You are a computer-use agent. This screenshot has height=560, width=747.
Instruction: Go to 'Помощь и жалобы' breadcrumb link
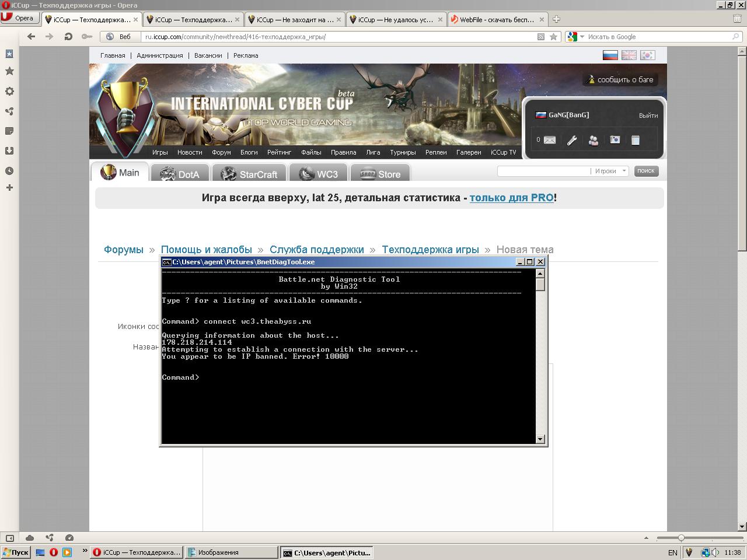tap(207, 250)
